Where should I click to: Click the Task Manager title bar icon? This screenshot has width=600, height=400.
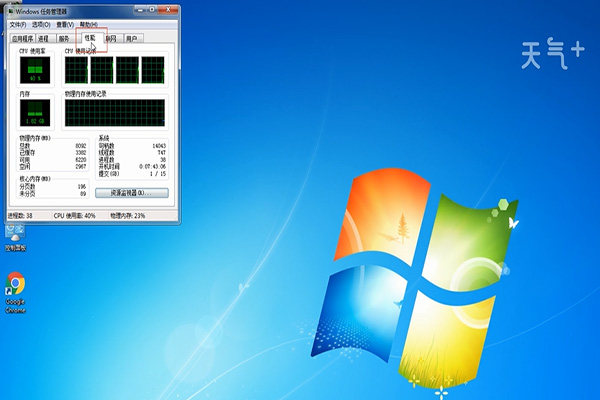click(x=11, y=11)
